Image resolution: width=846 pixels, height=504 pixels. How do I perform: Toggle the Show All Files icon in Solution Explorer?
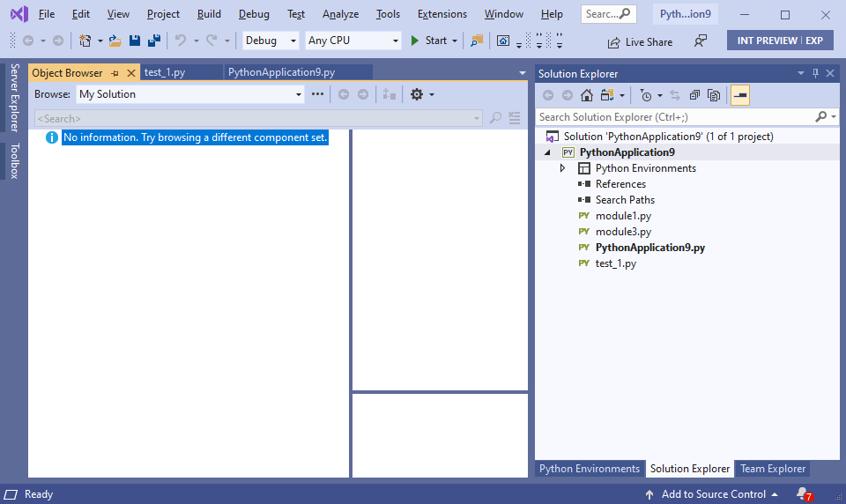tap(714, 95)
